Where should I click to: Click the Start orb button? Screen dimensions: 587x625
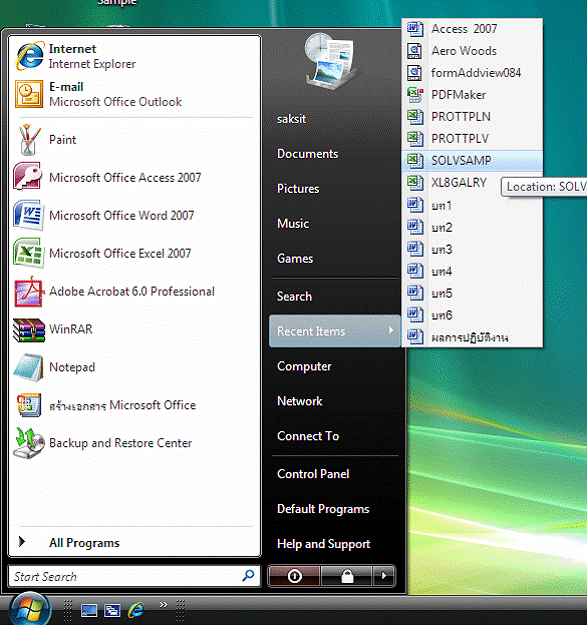click(29, 609)
